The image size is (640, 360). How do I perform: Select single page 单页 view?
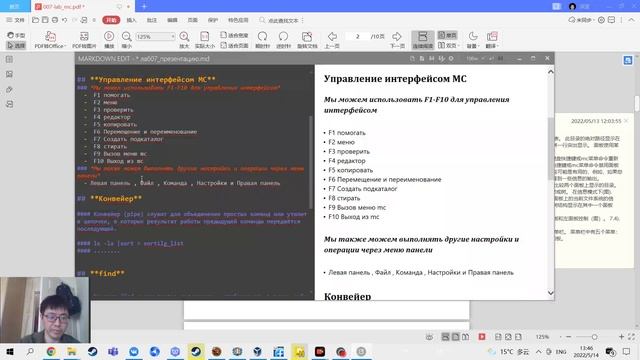[447, 35]
